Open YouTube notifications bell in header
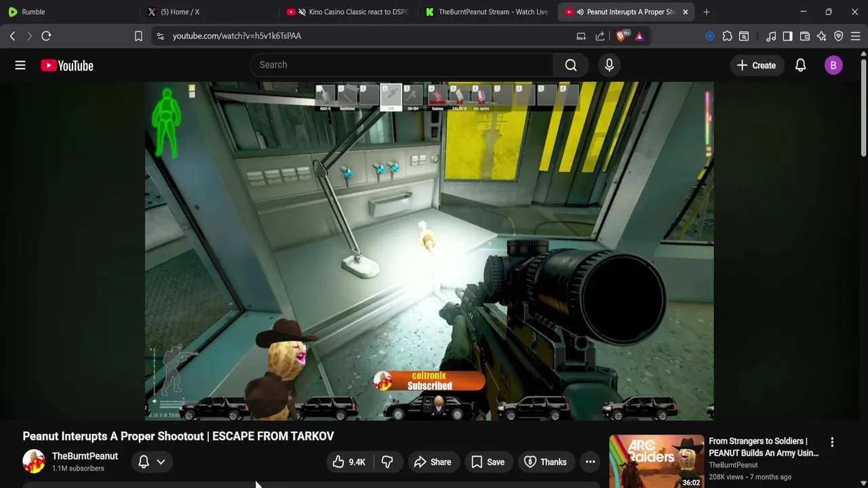 [x=800, y=65]
